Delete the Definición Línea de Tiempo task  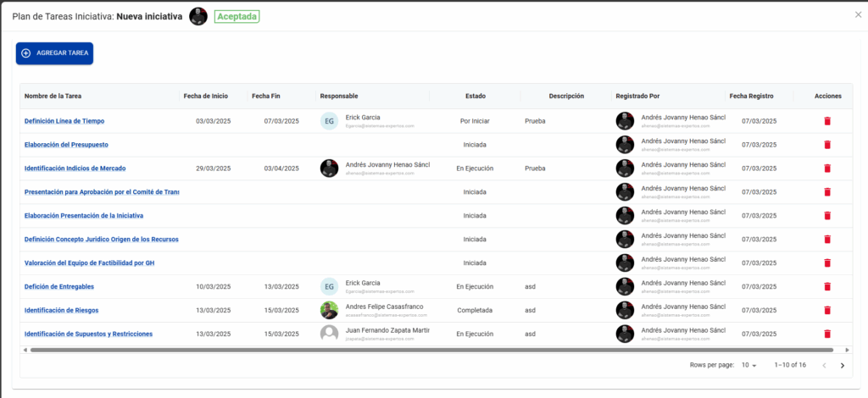(x=827, y=121)
